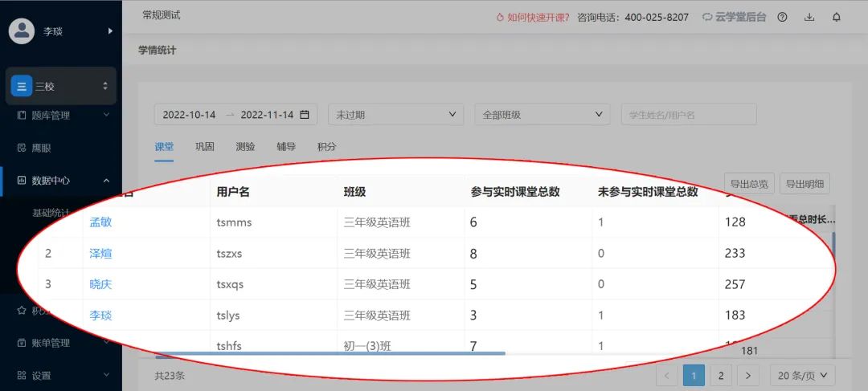The image size is (868, 391).
Task: Switch to the 巩固 tab
Action: pos(205,147)
